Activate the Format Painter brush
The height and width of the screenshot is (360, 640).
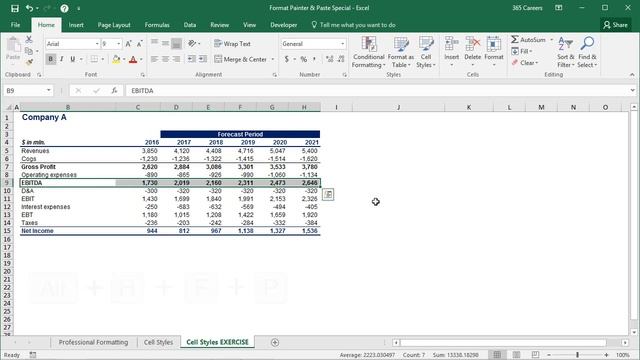coord(29,62)
